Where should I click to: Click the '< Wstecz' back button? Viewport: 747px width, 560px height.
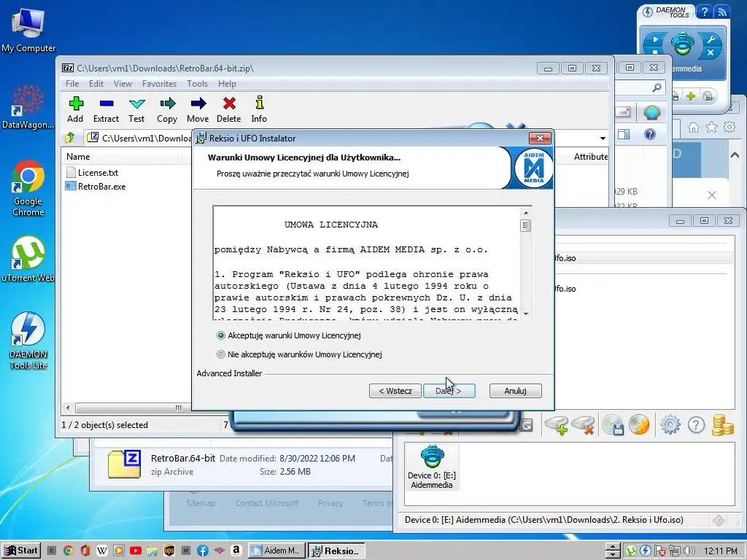[x=395, y=391]
